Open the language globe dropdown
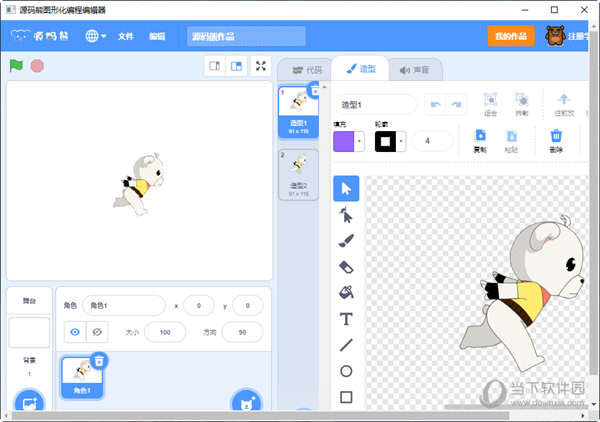Image resolution: width=600 pixels, height=422 pixels. click(x=96, y=36)
